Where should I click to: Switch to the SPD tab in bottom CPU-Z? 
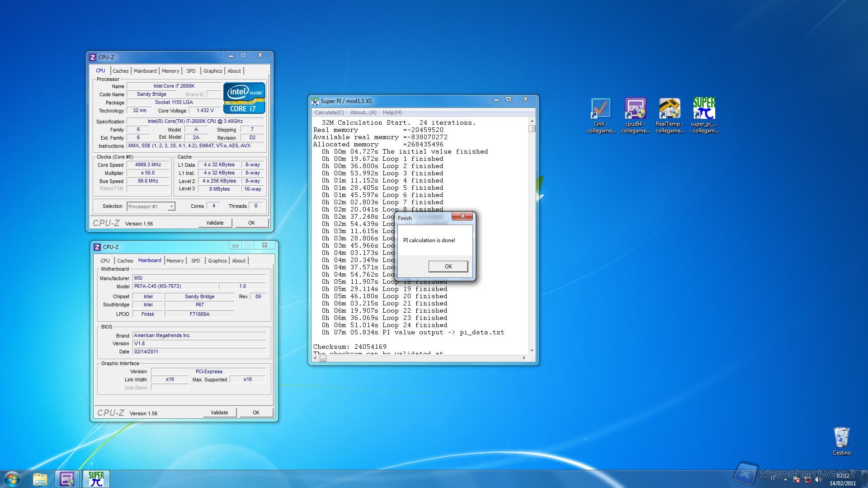point(195,261)
